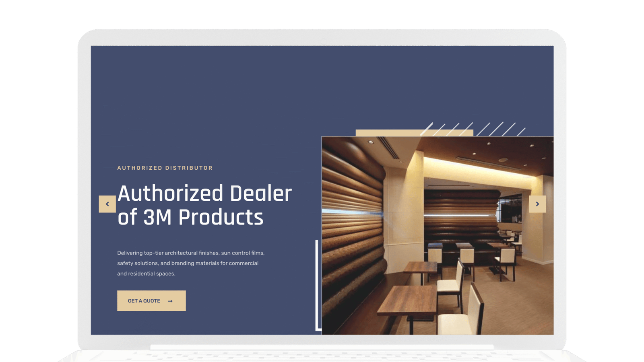Click the word QUOTE on the beige button

pyautogui.click(x=152, y=301)
